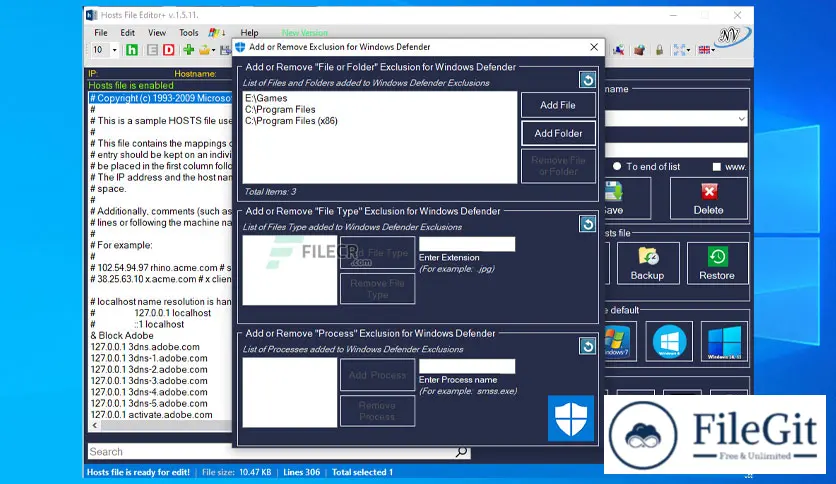Click the Add Process button

coord(377,375)
